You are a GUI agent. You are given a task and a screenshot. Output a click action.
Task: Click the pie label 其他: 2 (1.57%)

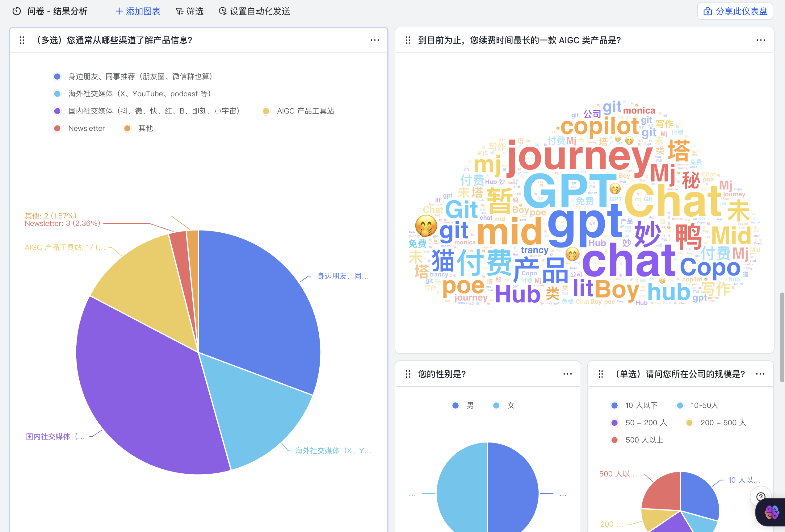point(51,216)
